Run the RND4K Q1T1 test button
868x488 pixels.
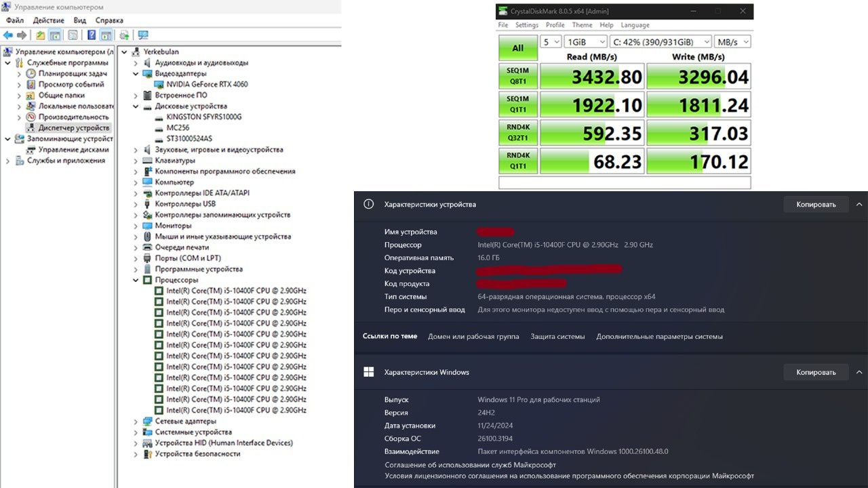(x=518, y=161)
